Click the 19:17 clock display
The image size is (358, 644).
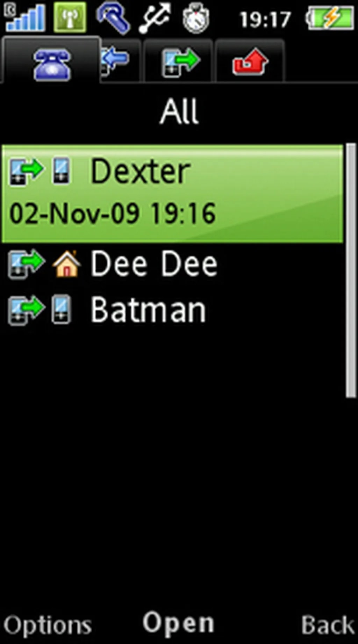click(265, 20)
